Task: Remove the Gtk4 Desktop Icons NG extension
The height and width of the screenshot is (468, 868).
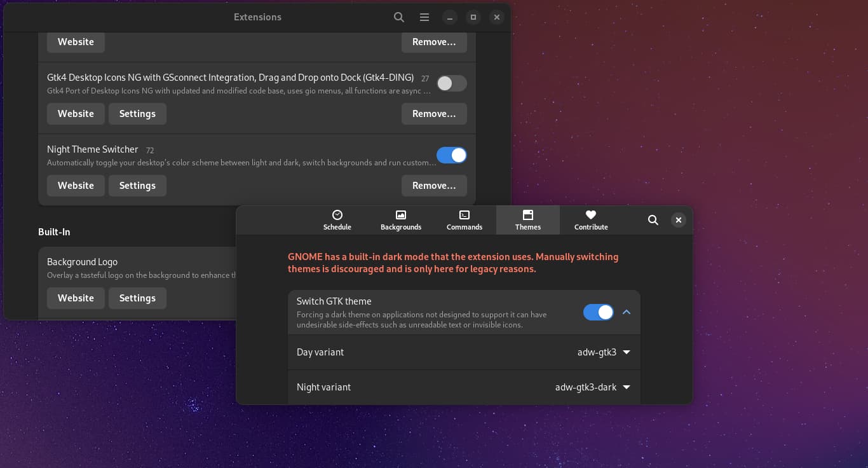Action: (434, 114)
